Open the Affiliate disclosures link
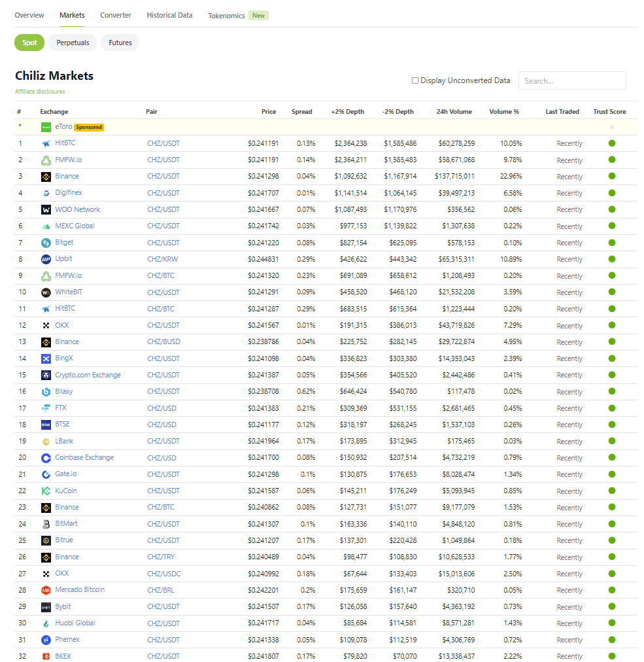This screenshot has height=662, width=644. coord(40,92)
